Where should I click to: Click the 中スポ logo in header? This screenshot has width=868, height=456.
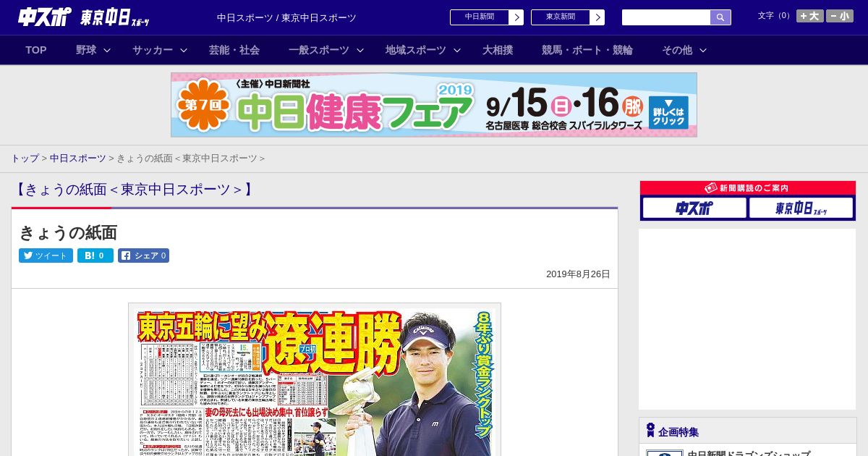tap(45, 17)
